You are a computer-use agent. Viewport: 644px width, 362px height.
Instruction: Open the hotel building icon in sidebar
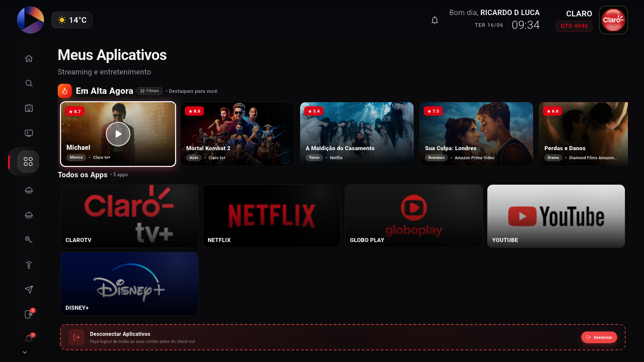pyautogui.click(x=29, y=108)
